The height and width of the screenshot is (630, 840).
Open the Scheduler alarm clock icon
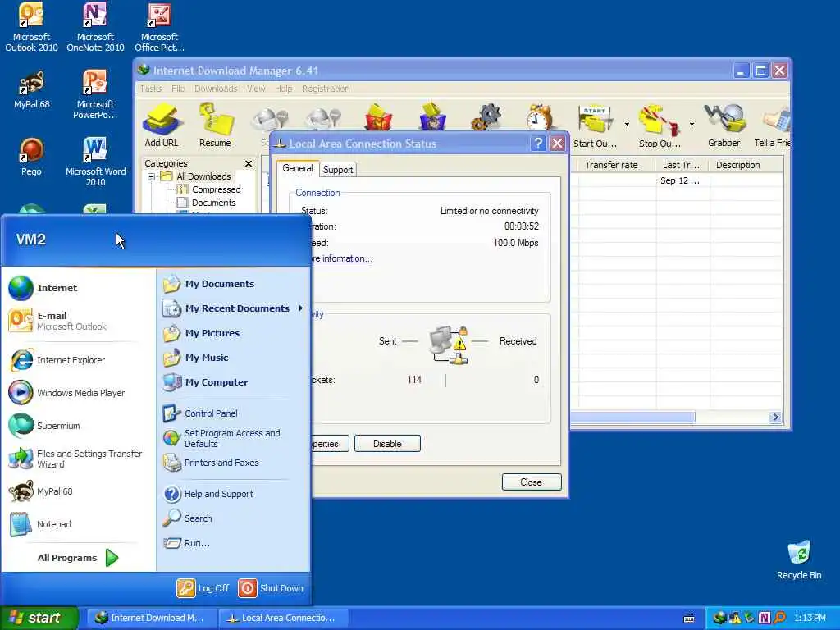point(539,116)
